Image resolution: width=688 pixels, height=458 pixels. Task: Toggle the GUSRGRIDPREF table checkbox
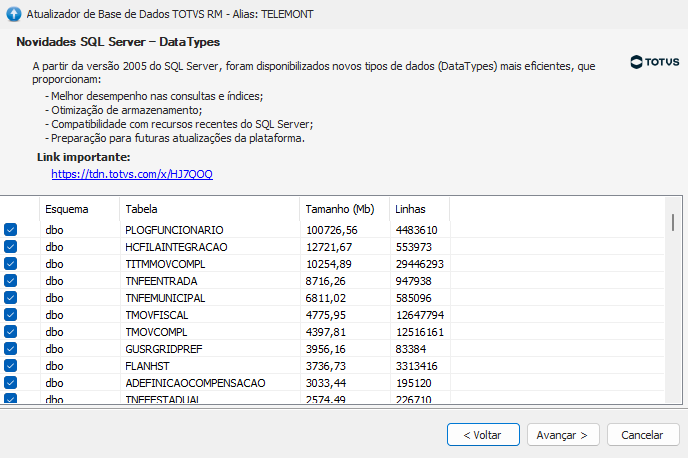pos(11,349)
